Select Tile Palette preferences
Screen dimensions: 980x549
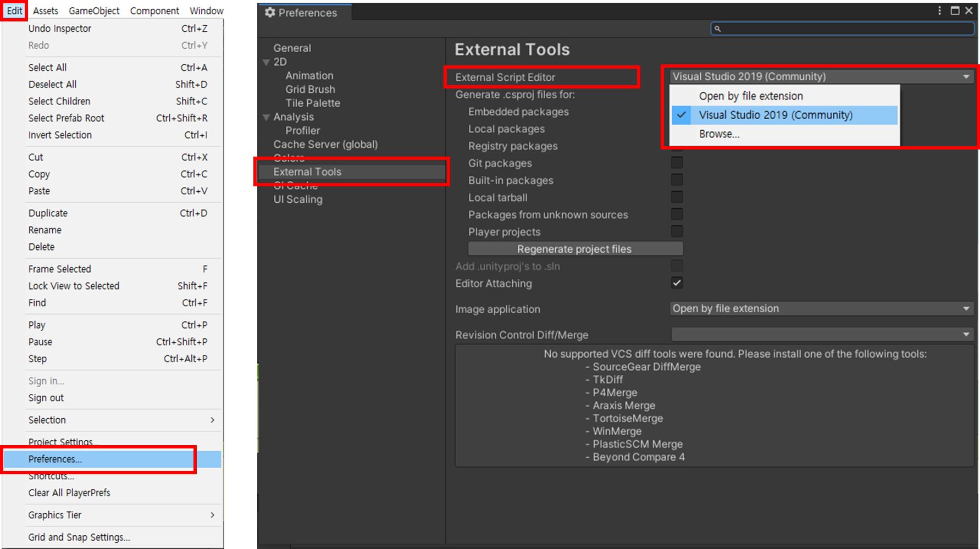point(313,103)
